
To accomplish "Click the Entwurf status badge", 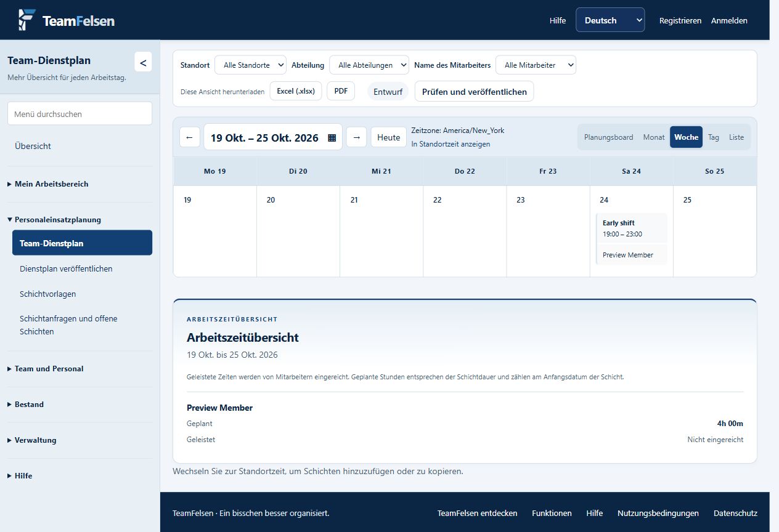I will pyautogui.click(x=388, y=91).
